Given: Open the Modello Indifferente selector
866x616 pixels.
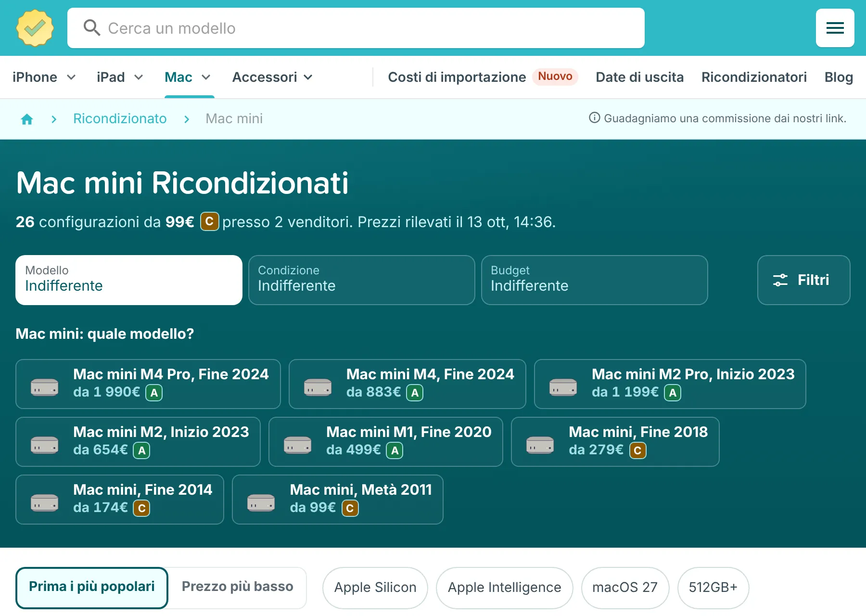Looking at the screenshot, I should 129,280.
